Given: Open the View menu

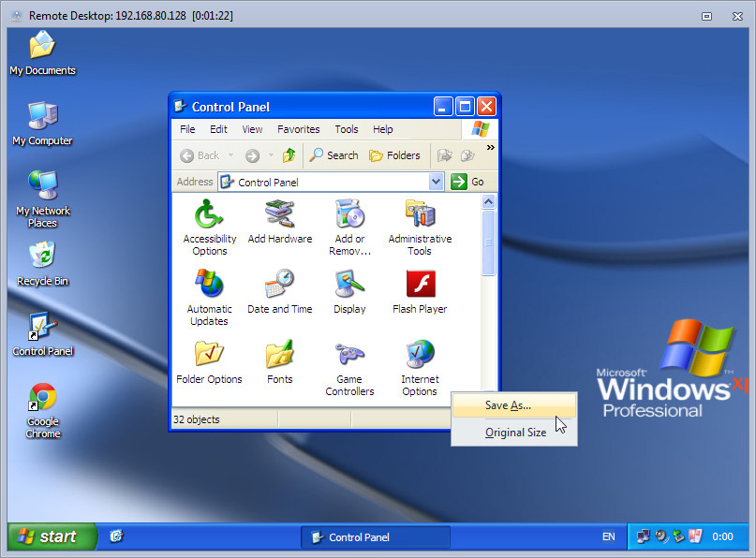Looking at the screenshot, I should (x=252, y=129).
